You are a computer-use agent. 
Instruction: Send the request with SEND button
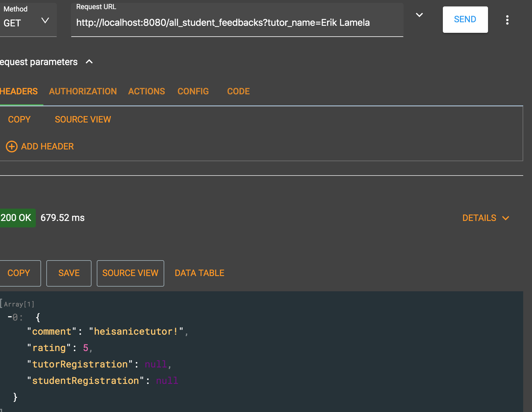click(465, 19)
